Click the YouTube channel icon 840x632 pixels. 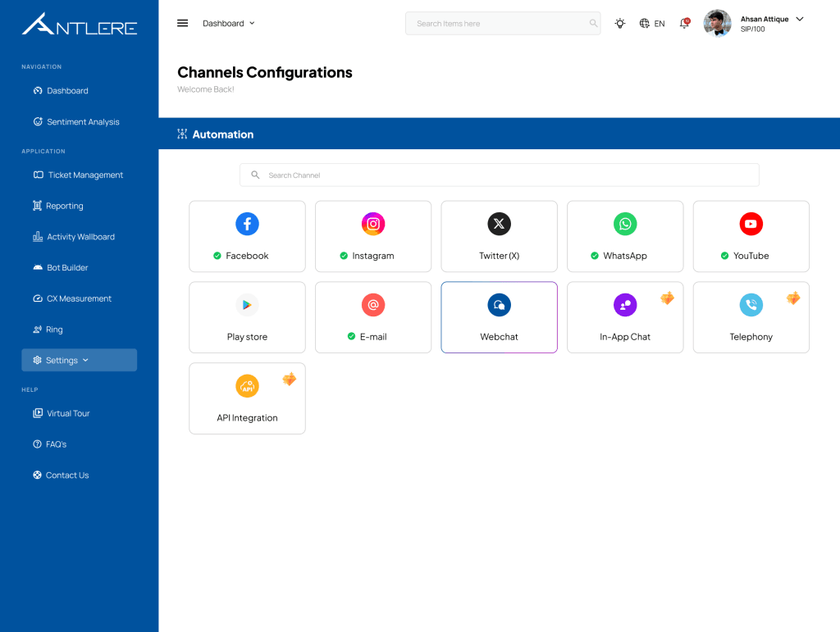(x=751, y=224)
